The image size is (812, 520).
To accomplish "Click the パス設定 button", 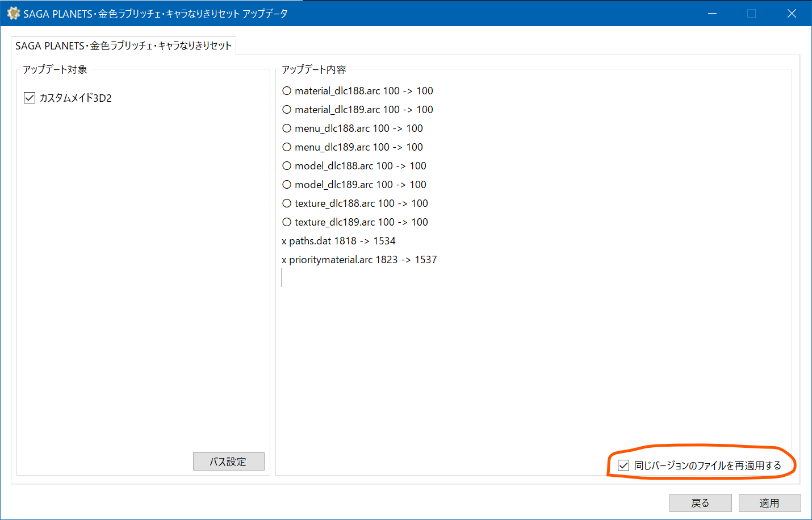I will click(228, 461).
